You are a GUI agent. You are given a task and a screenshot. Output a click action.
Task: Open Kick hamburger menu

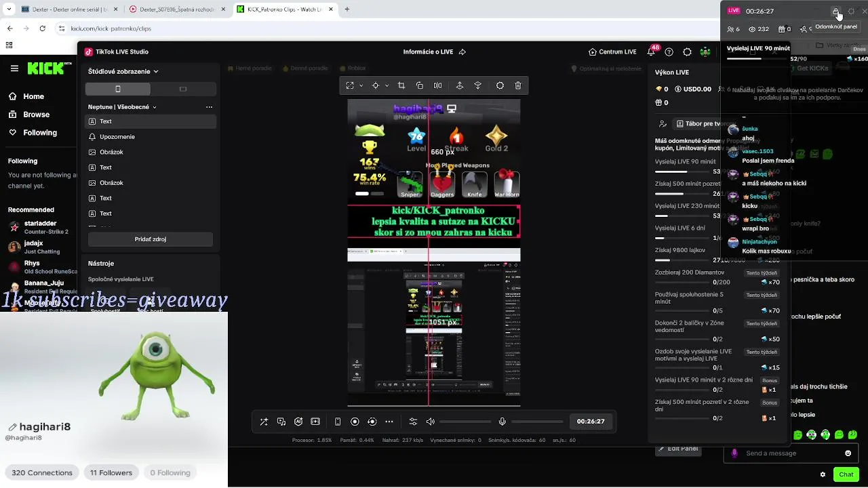point(14,68)
